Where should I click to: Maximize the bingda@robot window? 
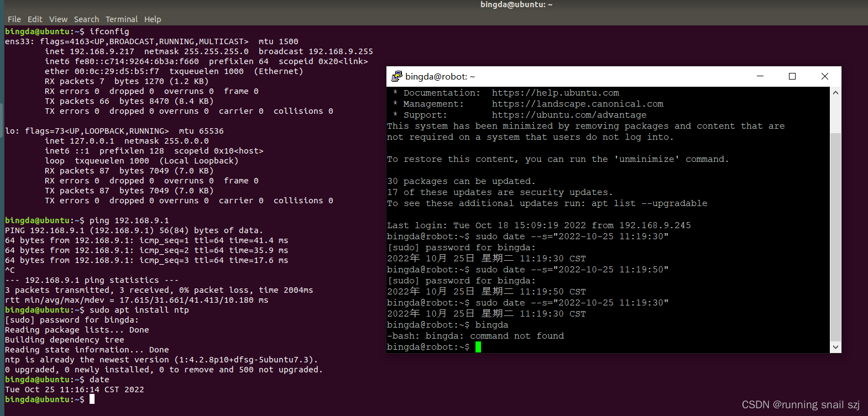point(792,76)
